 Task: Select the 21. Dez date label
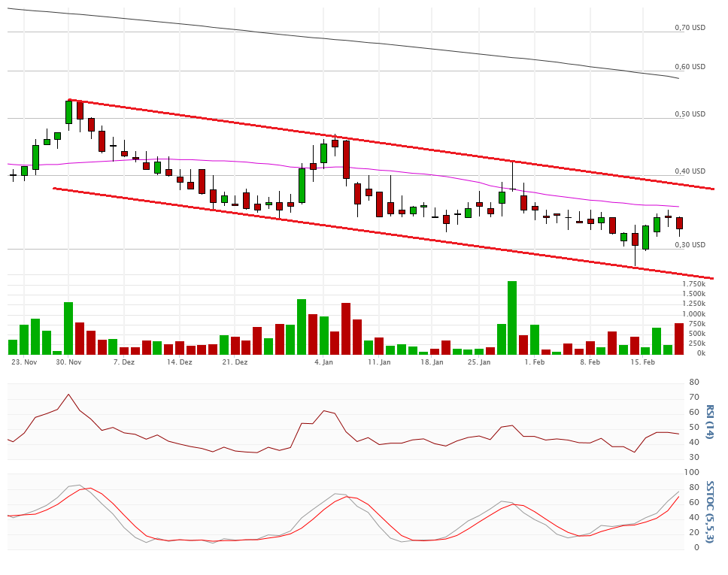[x=235, y=362]
